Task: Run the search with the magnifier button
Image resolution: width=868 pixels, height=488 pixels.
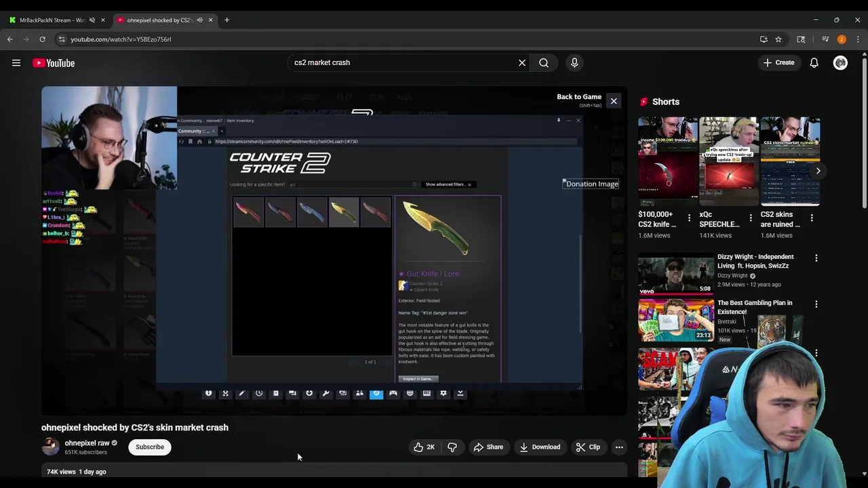Action: tap(544, 62)
